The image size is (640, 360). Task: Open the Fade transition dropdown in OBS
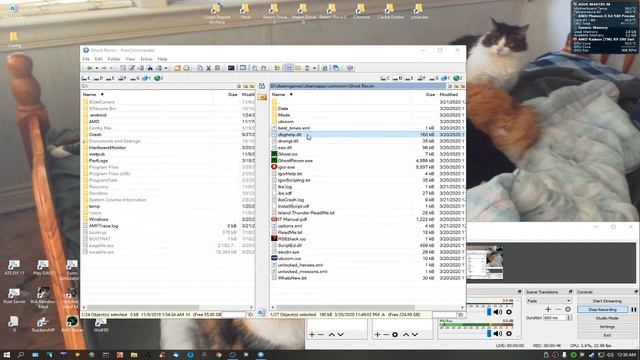point(549,301)
